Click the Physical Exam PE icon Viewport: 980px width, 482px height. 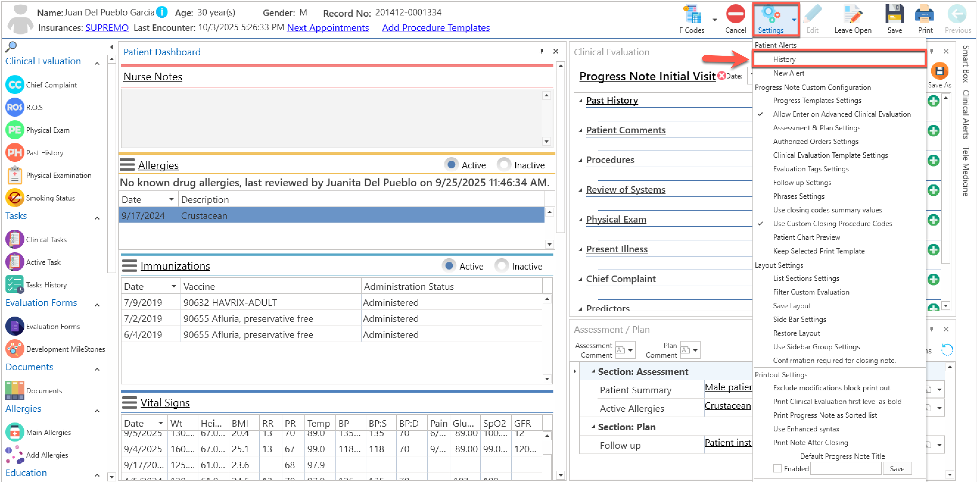coord(15,130)
